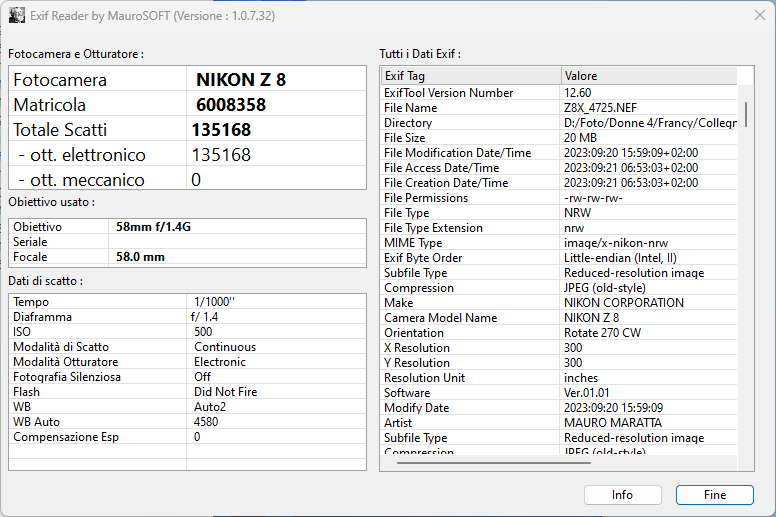This screenshot has height=517, width=776.
Task: Select the WB Auto value 4580
Action: coord(206,422)
